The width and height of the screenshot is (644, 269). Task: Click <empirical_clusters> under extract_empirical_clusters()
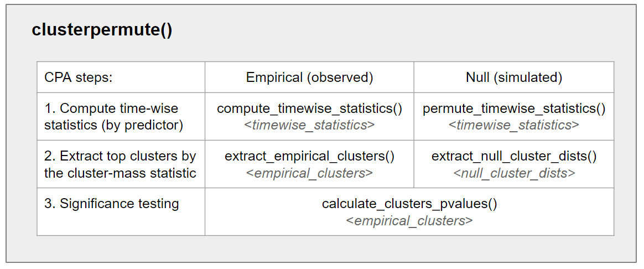[309, 173]
